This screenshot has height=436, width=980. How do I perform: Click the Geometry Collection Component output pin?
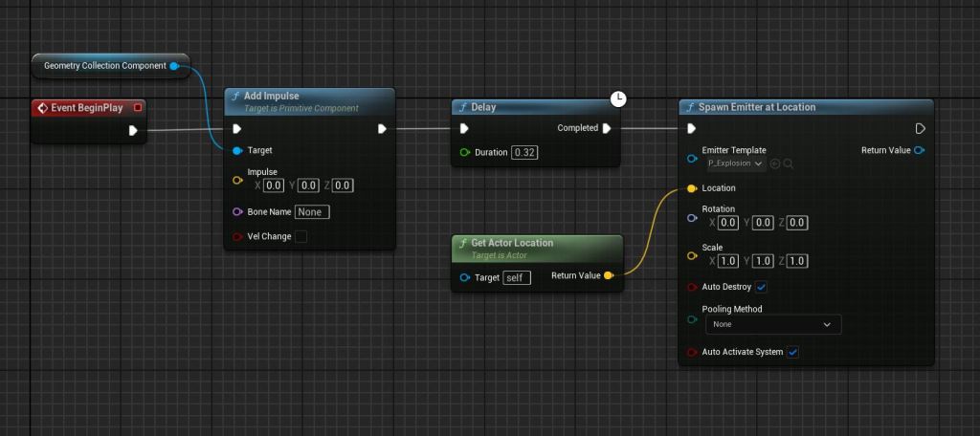pos(174,66)
